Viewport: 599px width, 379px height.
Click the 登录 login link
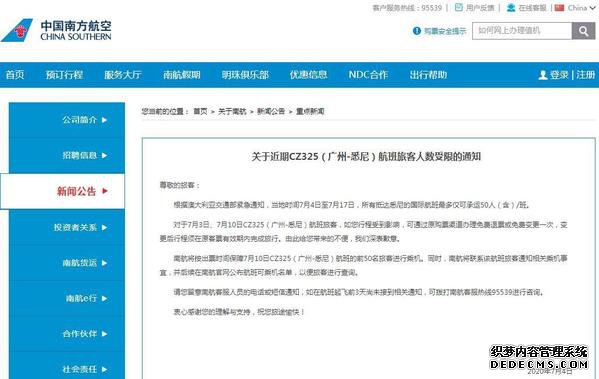click(x=559, y=75)
